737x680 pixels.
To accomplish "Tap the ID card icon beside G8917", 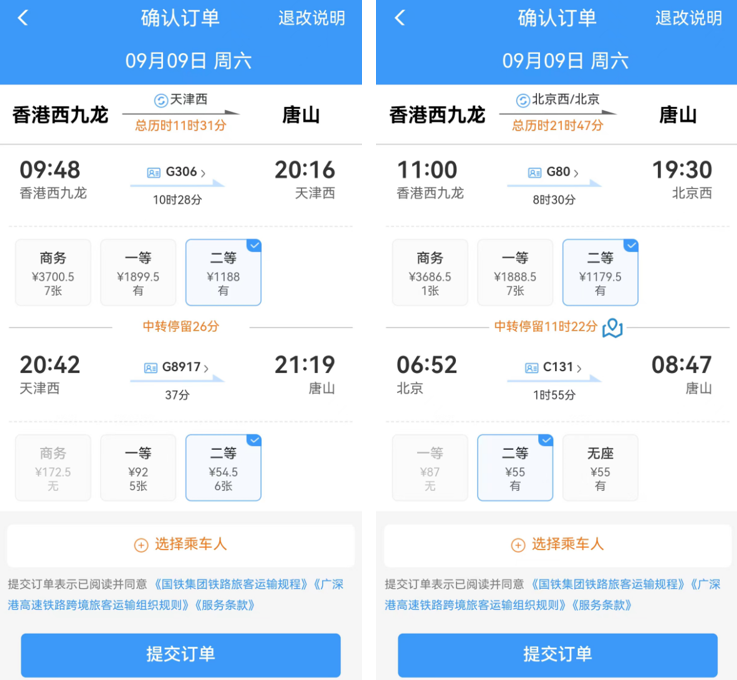I will tap(151, 368).
